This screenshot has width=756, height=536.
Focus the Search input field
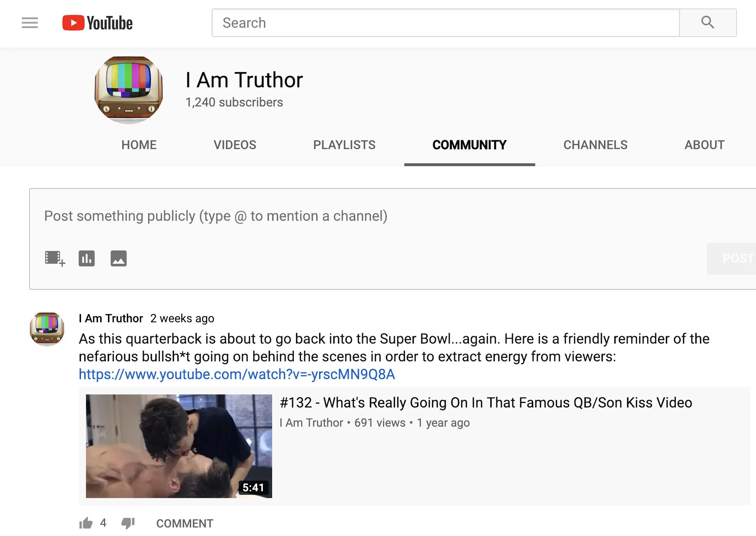(x=446, y=23)
